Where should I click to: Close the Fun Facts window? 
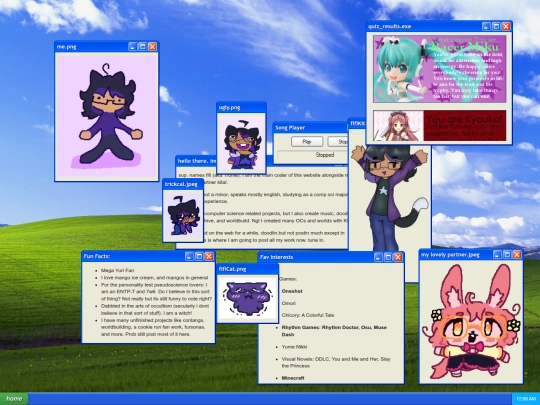click(x=209, y=256)
